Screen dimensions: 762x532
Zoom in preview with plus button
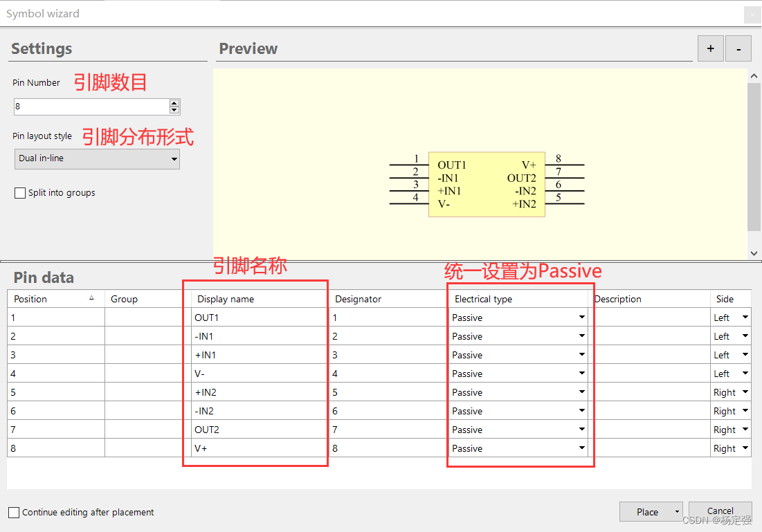click(x=710, y=49)
